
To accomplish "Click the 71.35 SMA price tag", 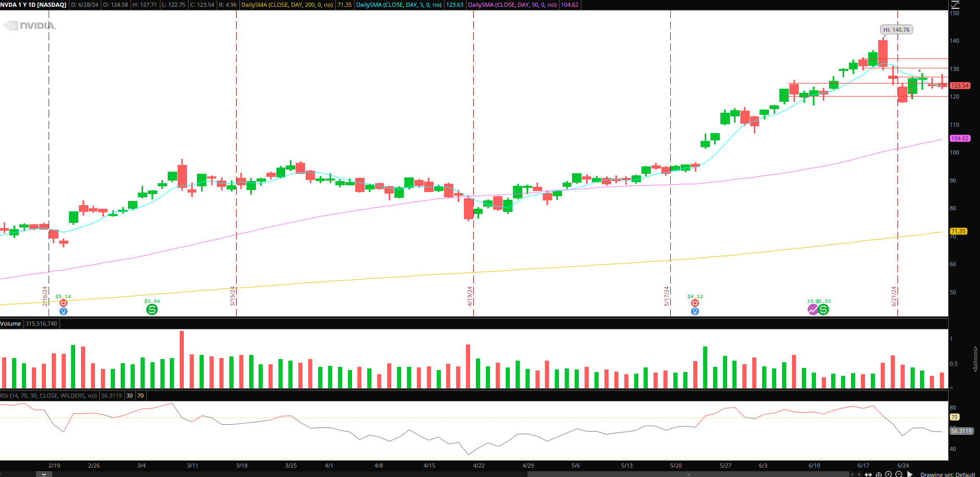I will 959,231.
